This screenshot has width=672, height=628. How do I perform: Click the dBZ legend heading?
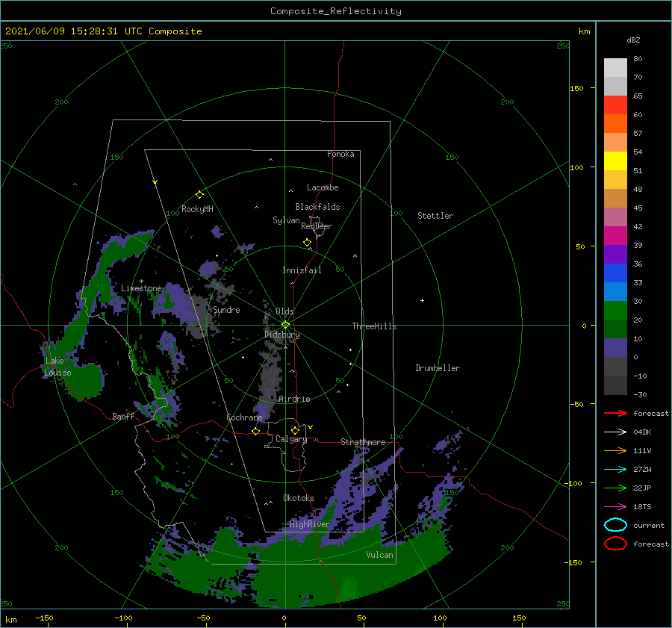633,40
